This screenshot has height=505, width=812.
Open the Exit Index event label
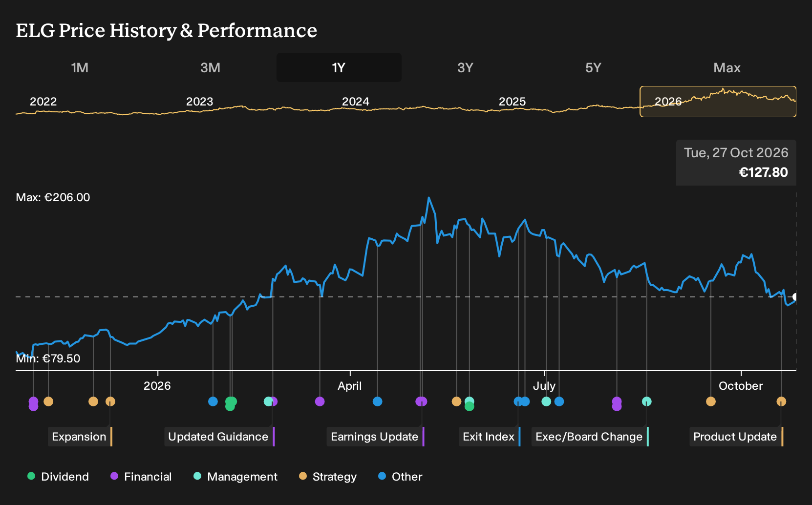[490, 437]
